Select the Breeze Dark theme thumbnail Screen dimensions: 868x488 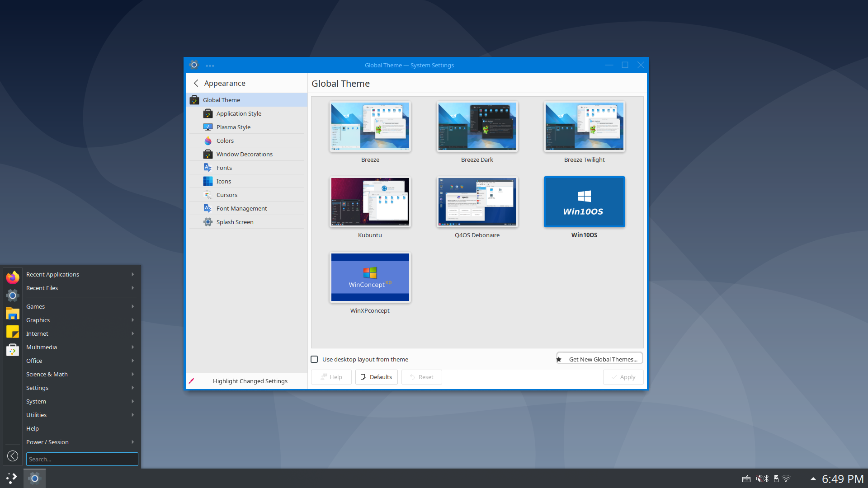tap(477, 127)
